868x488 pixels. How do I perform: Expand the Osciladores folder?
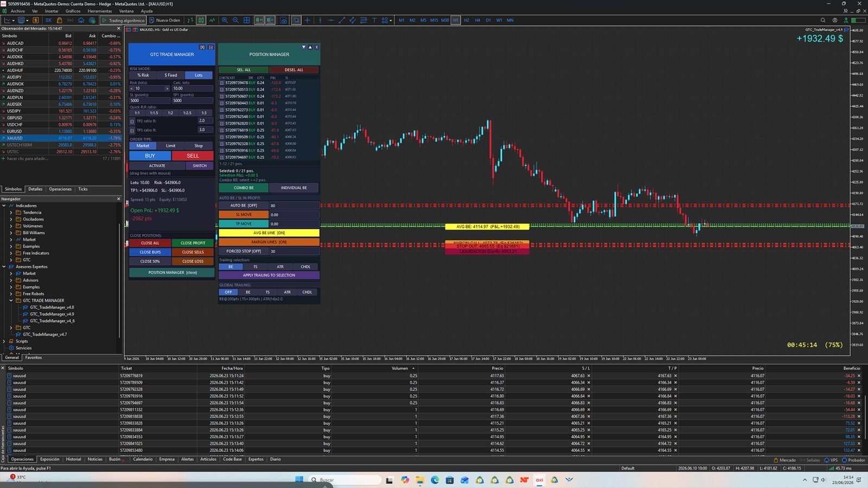tap(11, 219)
